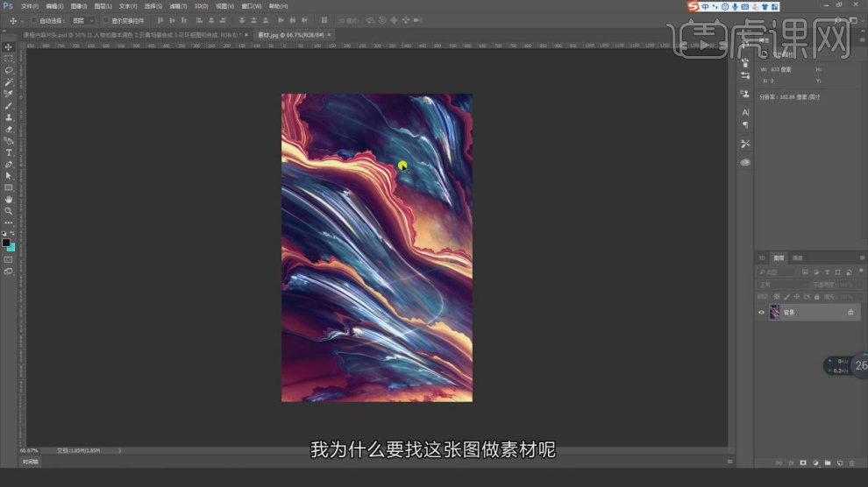Open the layer blending mode dropdown
The image size is (868, 487).
(782, 285)
